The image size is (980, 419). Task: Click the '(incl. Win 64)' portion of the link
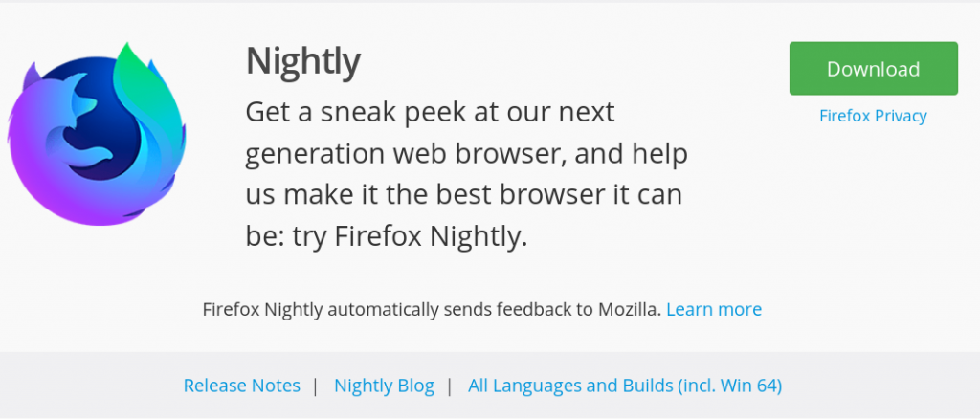(730, 386)
